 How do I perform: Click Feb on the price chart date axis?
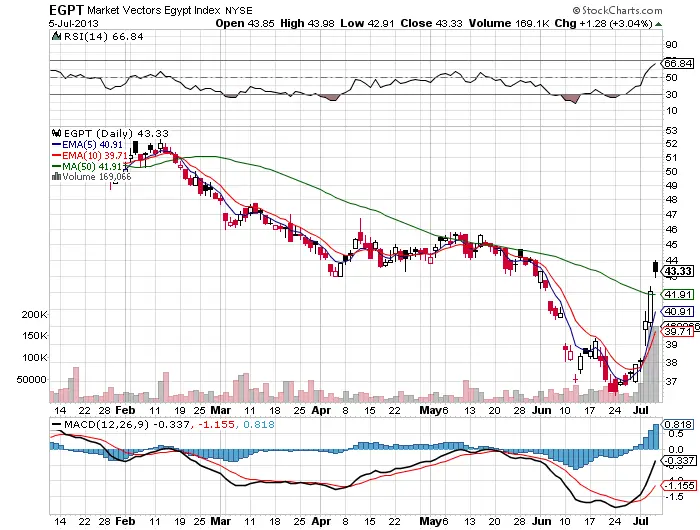point(125,410)
